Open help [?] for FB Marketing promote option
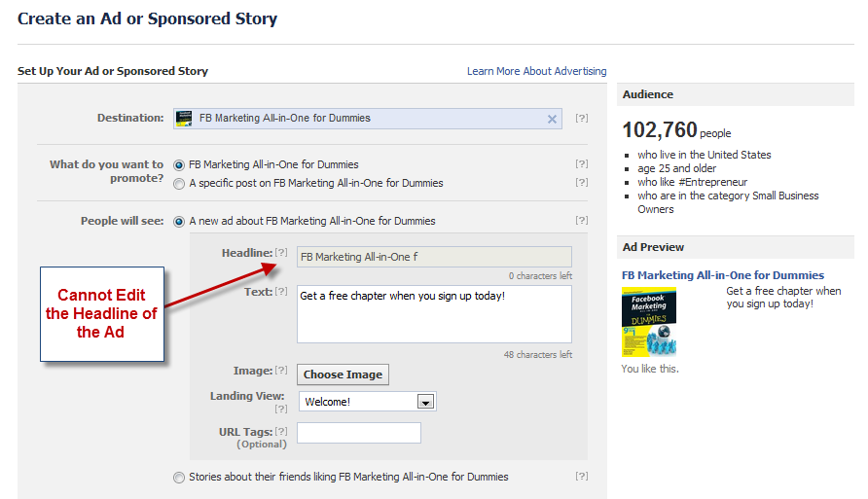Screen dimensions: 868x499 [x=581, y=163]
